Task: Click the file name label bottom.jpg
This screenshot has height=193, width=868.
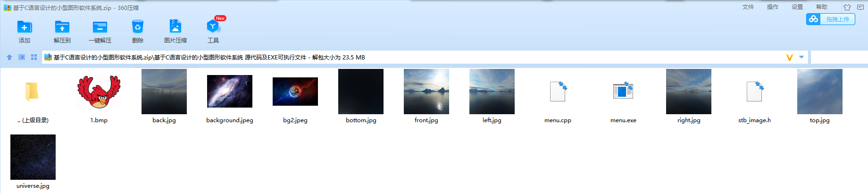Action: 361,120
